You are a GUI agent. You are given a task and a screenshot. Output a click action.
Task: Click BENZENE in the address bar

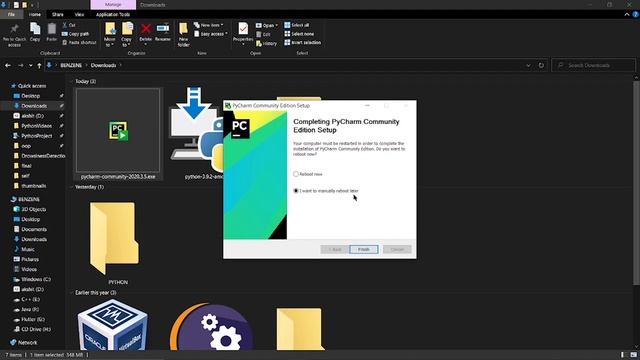(x=71, y=65)
